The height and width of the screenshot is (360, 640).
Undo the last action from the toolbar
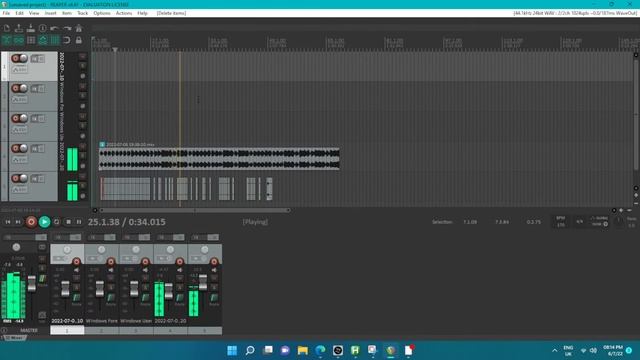pyautogui.click(x=54, y=28)
